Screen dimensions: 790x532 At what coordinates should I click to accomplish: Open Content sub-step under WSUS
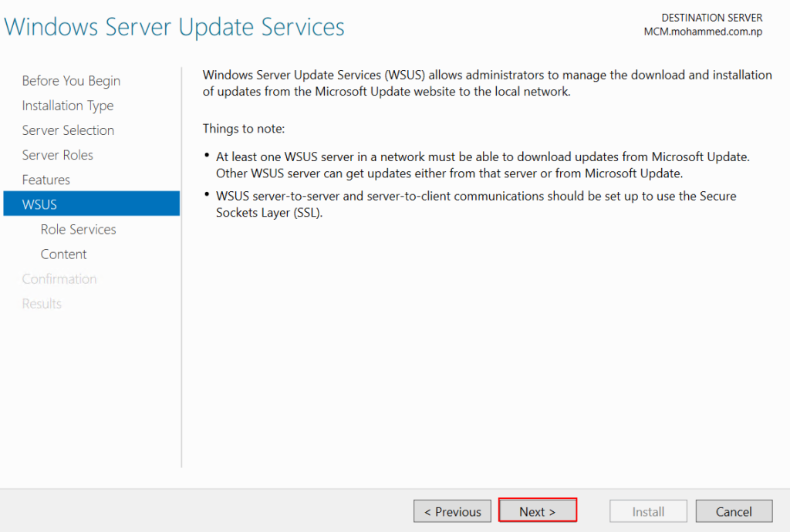(x=63, y=254)
